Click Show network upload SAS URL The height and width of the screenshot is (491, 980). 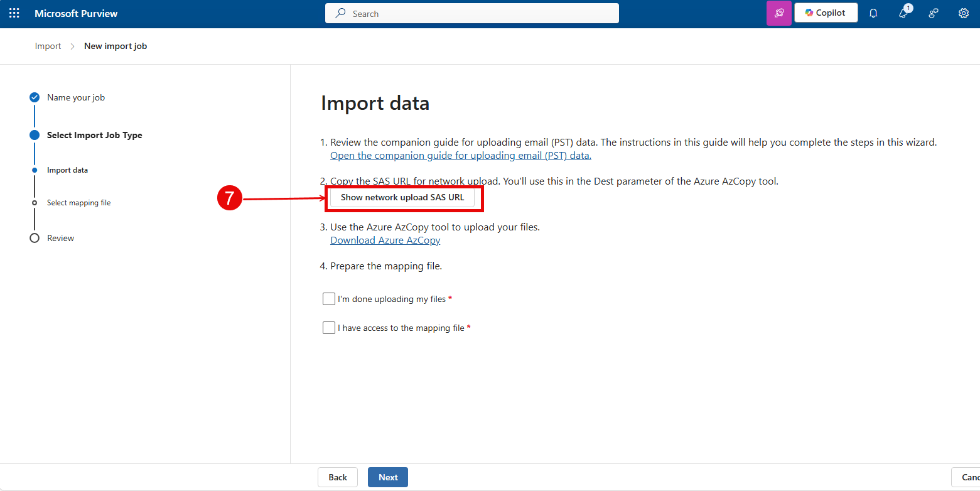pyautogui.click(x=402, y=197)
